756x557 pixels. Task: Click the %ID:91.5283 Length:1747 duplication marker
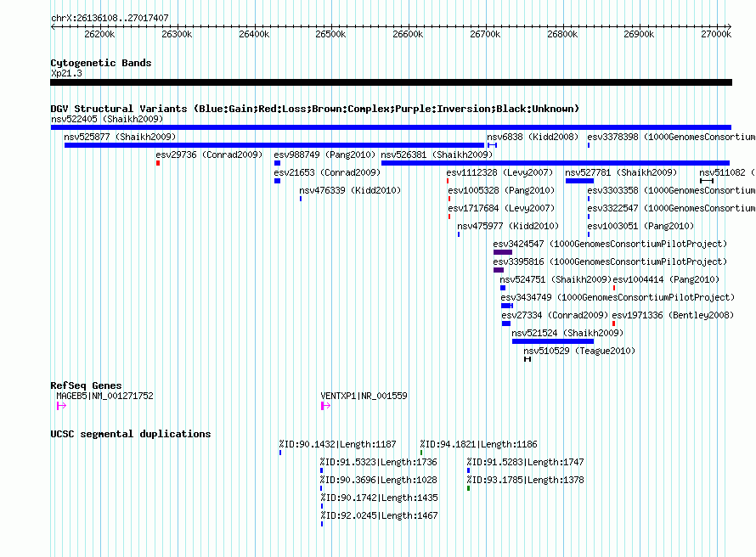tap(468, 470)
